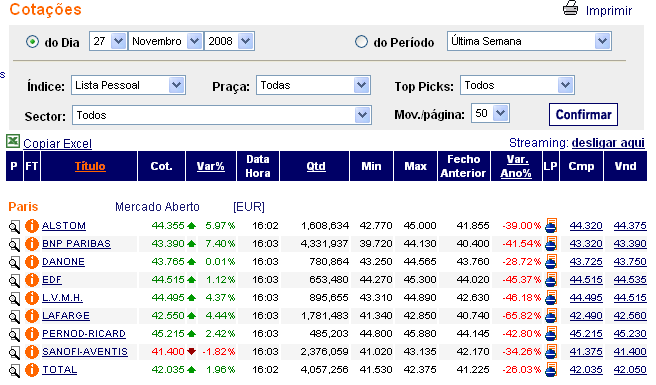
Task: Click the magnifier icon beside EDF
Action: 14,280
